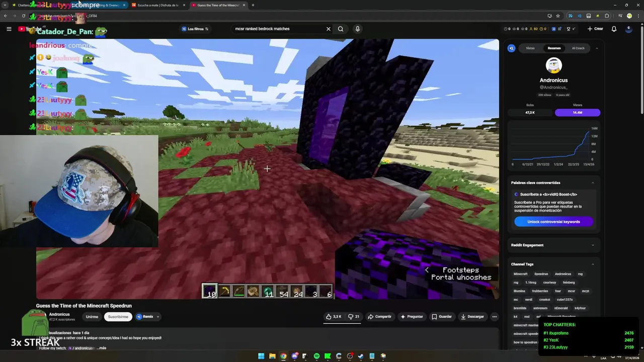Click the magnifier search button
This screenshot has height=362, width=644.
tap(341, 29)
